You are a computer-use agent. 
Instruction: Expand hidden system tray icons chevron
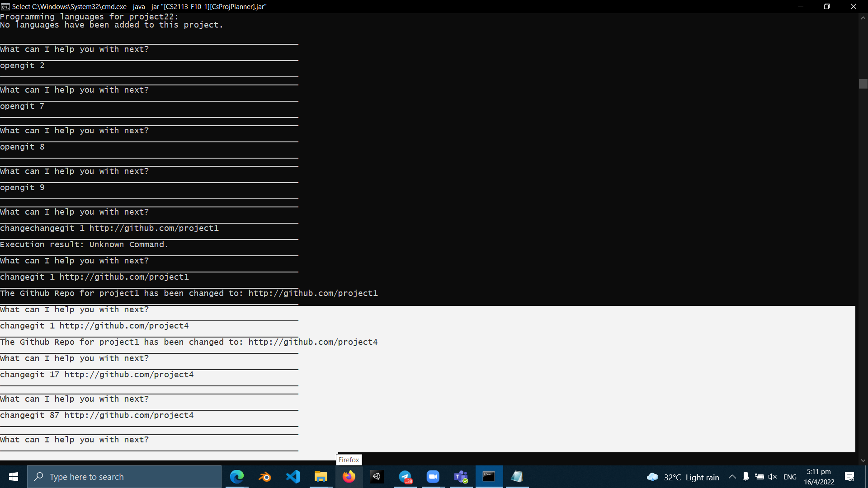point(732,477)
